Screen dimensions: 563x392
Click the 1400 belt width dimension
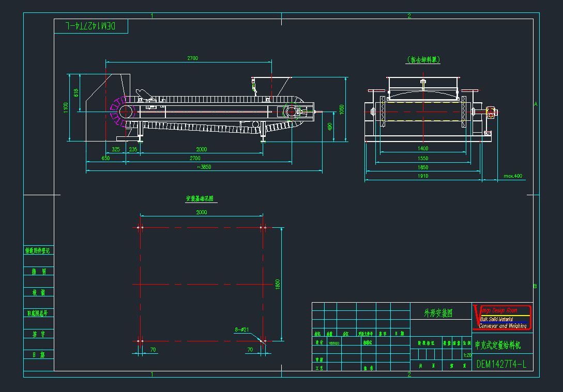422,149
